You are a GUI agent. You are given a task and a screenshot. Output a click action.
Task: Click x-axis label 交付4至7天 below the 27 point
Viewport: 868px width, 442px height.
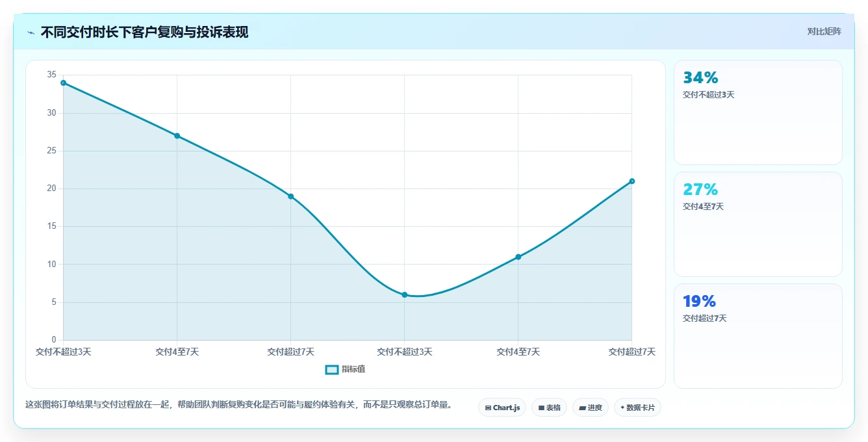(177, 352)
